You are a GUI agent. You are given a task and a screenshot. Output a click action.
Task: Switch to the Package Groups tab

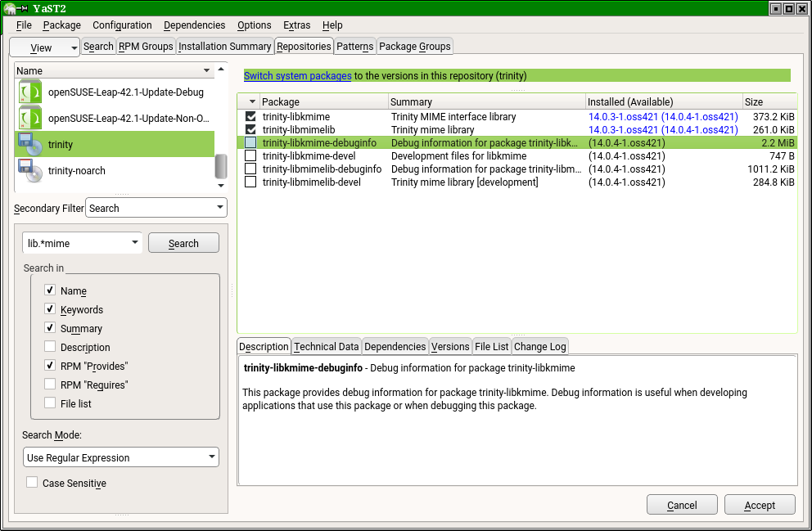(415, 47)
